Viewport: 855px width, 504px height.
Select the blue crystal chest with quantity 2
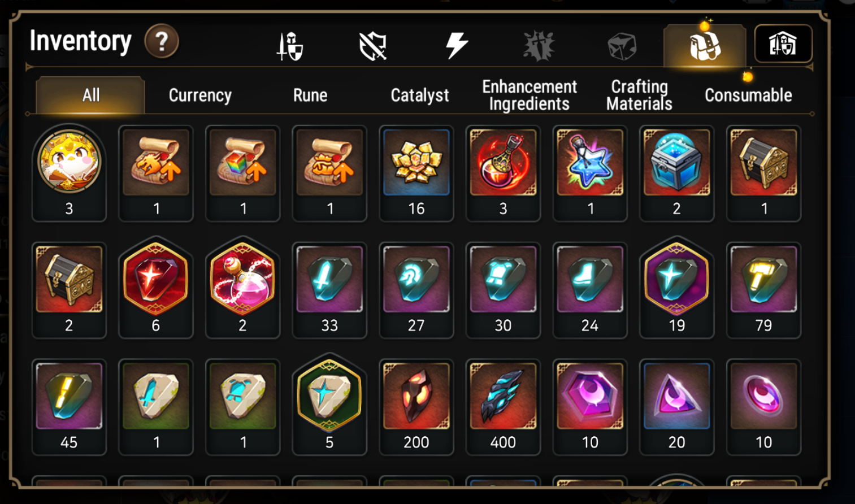676,173
